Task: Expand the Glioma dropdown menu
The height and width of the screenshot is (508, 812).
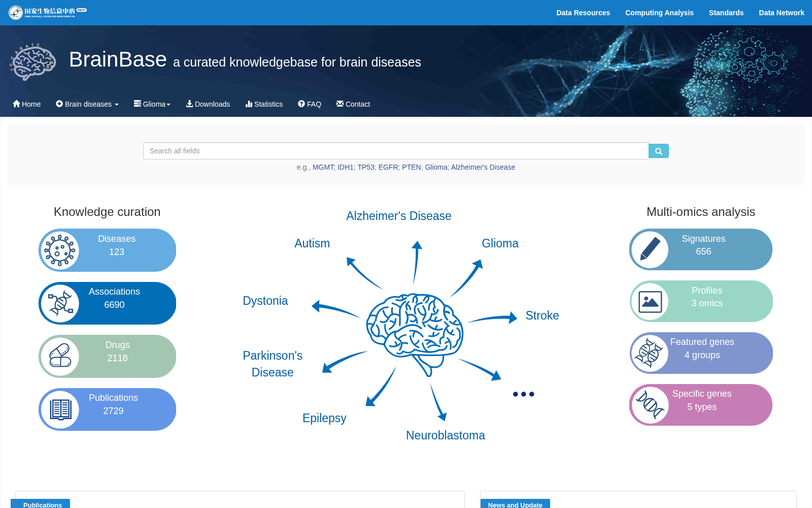Action: (x=152, y=104)
